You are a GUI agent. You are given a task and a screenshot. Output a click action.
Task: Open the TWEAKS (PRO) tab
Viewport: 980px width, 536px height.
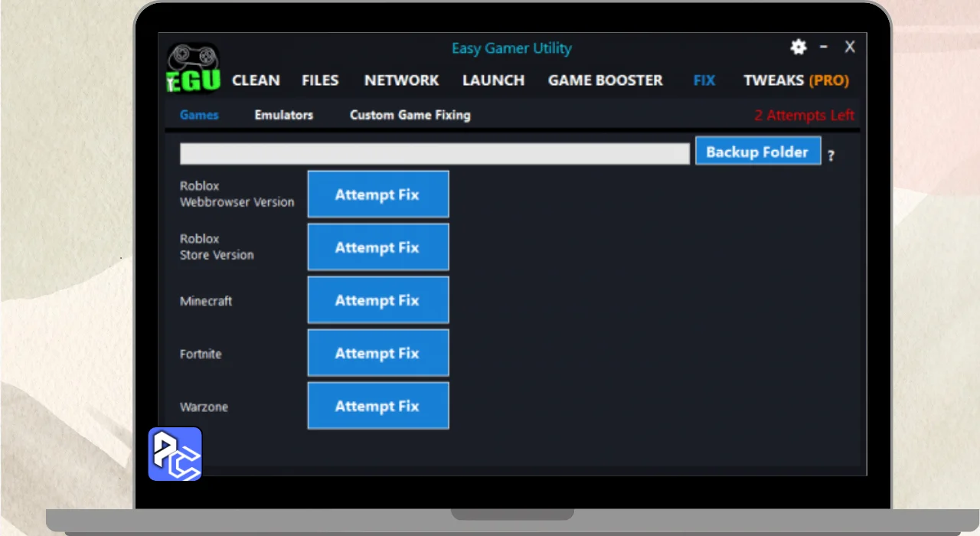[x=796, y=80]
